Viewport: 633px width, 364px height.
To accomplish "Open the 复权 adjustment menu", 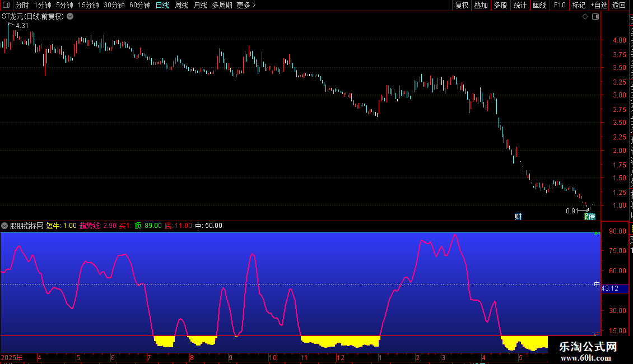I will (x=462, y=5).
